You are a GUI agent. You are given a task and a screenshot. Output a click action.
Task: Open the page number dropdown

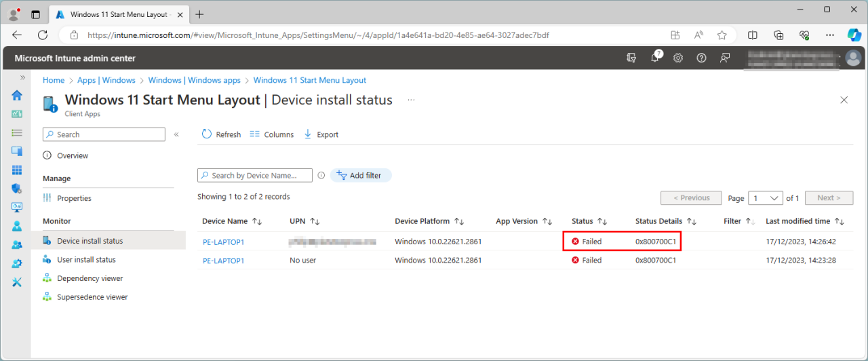(765, 198)
